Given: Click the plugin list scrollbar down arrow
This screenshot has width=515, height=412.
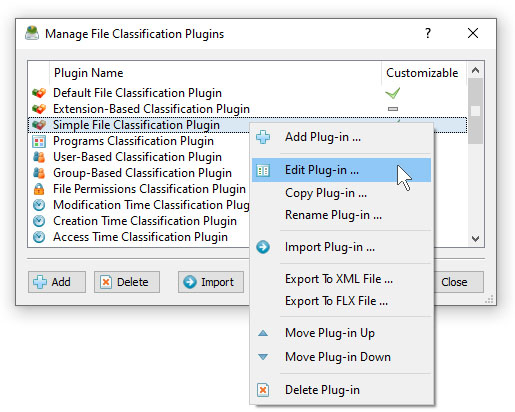Looking at the screenshot, I should pyautogui.click(x=475, y=239).
